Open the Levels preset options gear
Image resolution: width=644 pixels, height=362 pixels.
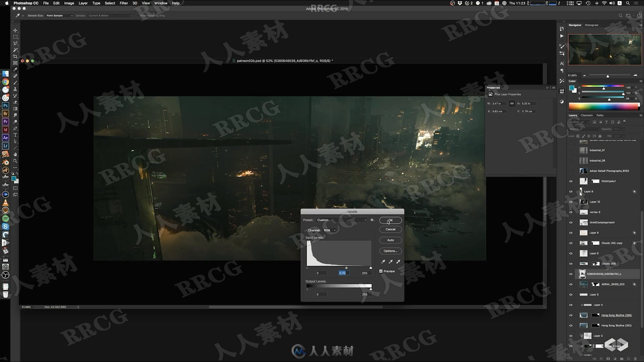372,220
